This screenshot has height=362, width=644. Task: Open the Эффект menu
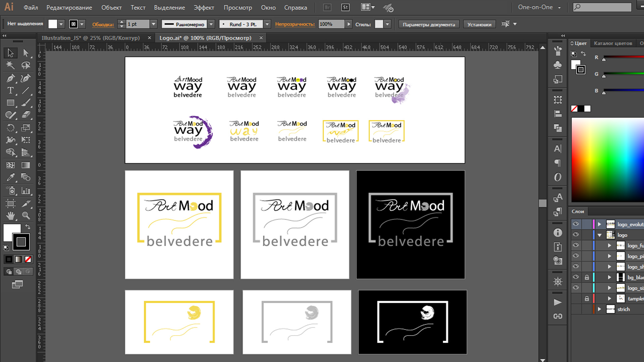click(204, 7)
